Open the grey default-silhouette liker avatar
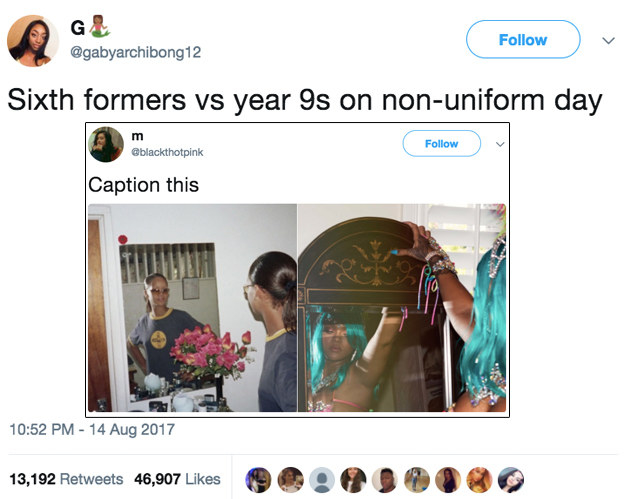Viewport: 624px width, 499px height. tap(322, 480)
